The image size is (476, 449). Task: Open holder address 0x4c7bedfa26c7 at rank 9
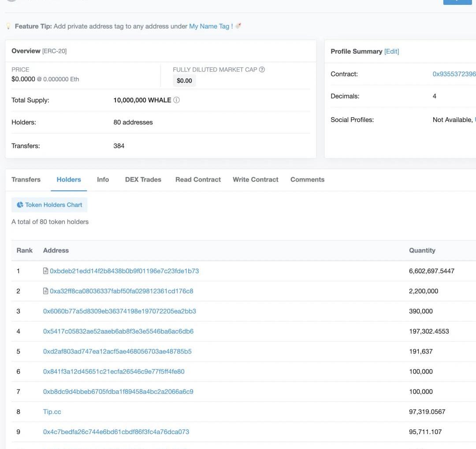point(116,432)
